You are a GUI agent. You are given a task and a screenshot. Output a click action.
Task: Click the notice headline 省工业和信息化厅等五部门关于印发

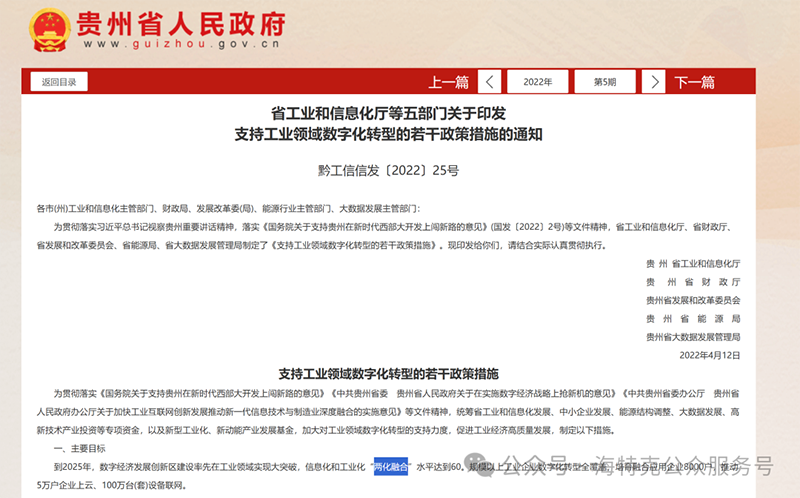pos(395,113)
